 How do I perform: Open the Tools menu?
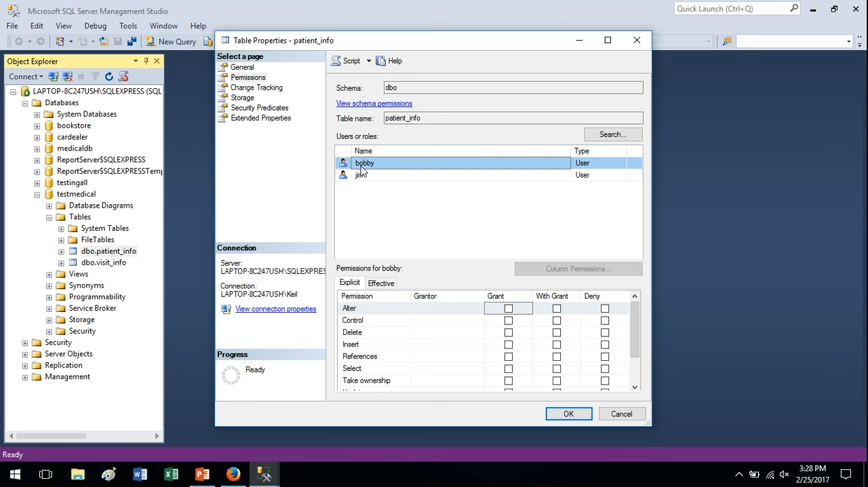[x=127, y=26]
